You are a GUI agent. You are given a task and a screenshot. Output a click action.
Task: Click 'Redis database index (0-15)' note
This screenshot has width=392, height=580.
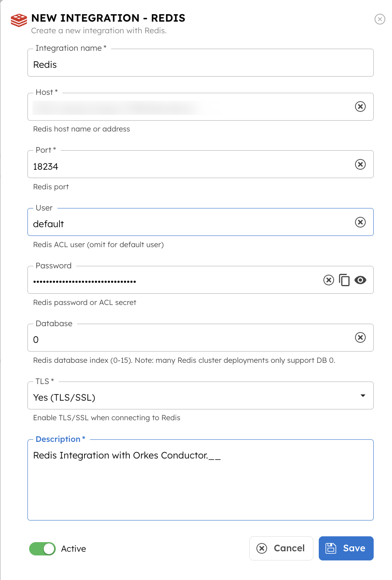184,360
